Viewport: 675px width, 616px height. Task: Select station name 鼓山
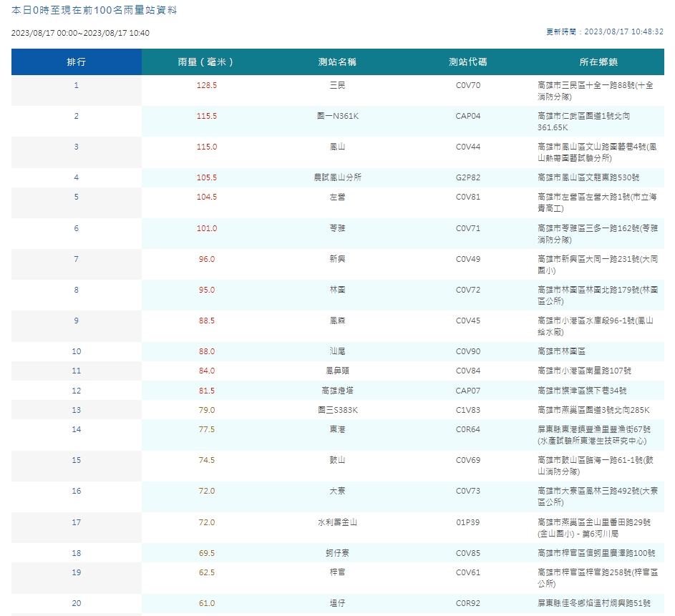coord(338,460)
